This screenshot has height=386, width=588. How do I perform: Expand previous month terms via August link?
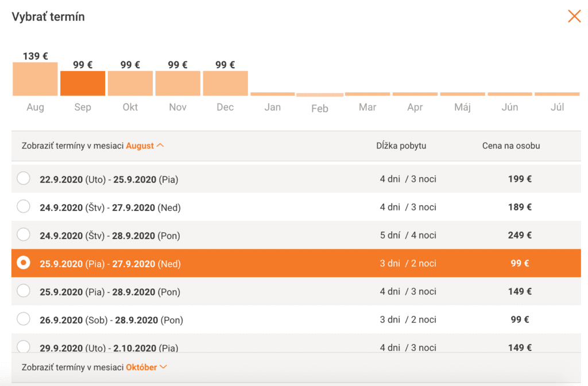(x=140, y=146)
